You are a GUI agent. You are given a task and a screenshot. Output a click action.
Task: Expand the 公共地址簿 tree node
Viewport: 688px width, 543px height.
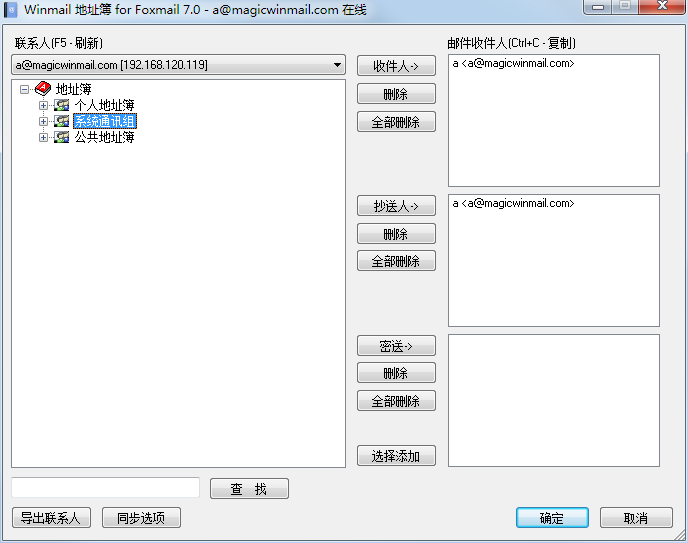click(43, 137)
